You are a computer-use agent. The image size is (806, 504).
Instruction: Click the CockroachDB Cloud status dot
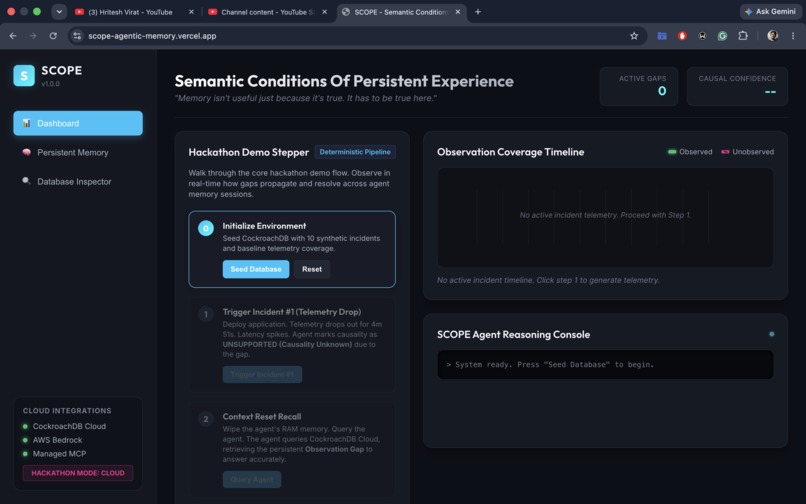(25, 426)
